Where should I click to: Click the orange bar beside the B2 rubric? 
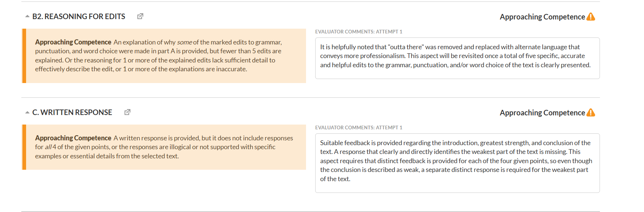(24, 56)
